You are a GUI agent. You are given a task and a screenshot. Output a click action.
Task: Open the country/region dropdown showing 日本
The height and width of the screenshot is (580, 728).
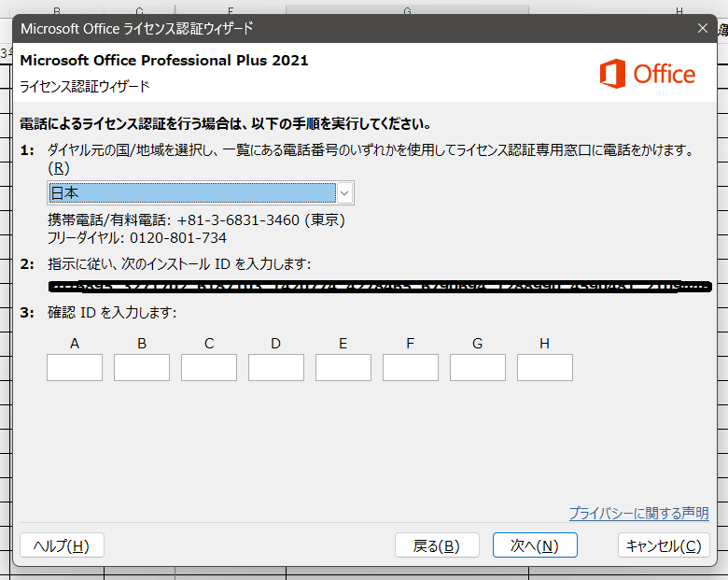pos(201,193)
